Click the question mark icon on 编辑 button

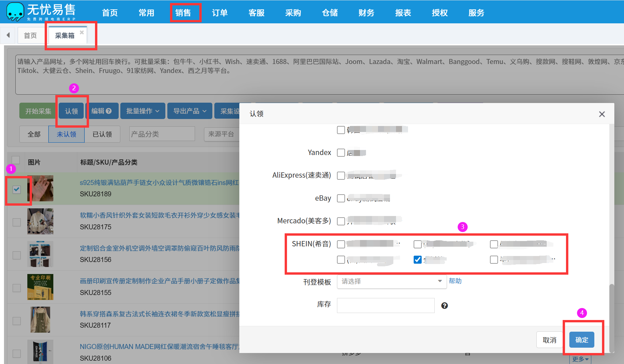109,111
